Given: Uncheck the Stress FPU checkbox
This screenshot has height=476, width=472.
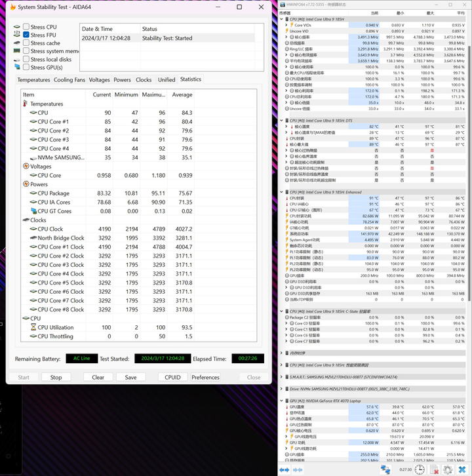Looking at the screenshot, I should click(x=26, y=35).
